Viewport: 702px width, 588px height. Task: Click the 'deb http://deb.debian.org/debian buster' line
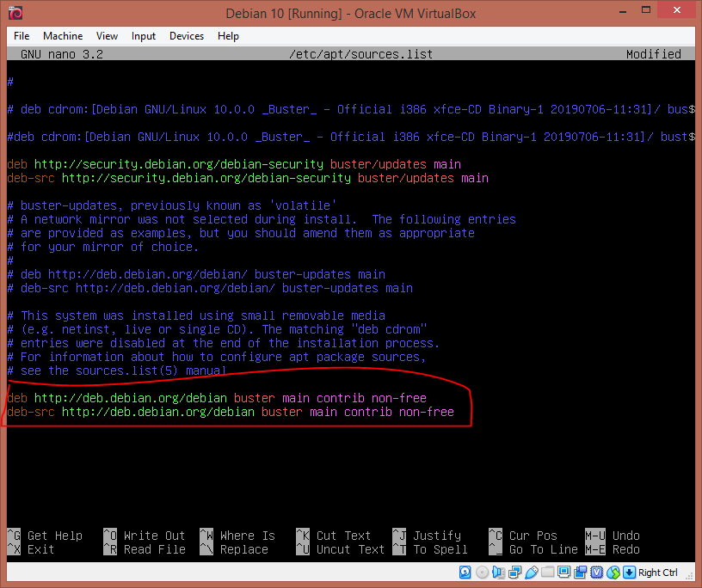[x=217, y=398]
